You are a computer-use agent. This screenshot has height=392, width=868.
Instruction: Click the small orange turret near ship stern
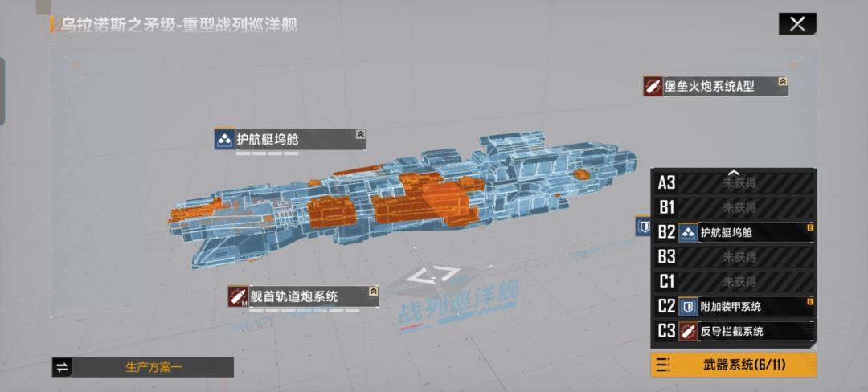pos(582,175)
